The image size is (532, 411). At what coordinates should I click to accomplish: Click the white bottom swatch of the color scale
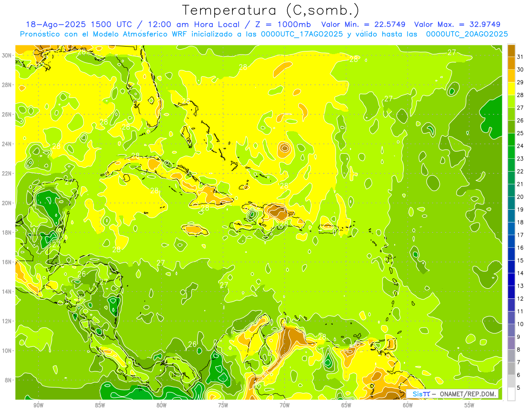point(511,394)
